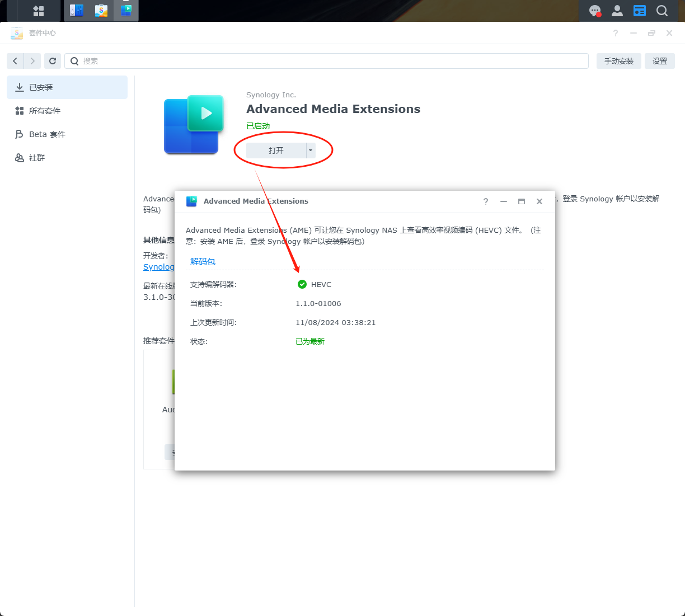The height and width of the screenshot is (616, 685).
Task: Refresh the Package Center page
Action: pos(53,61)
